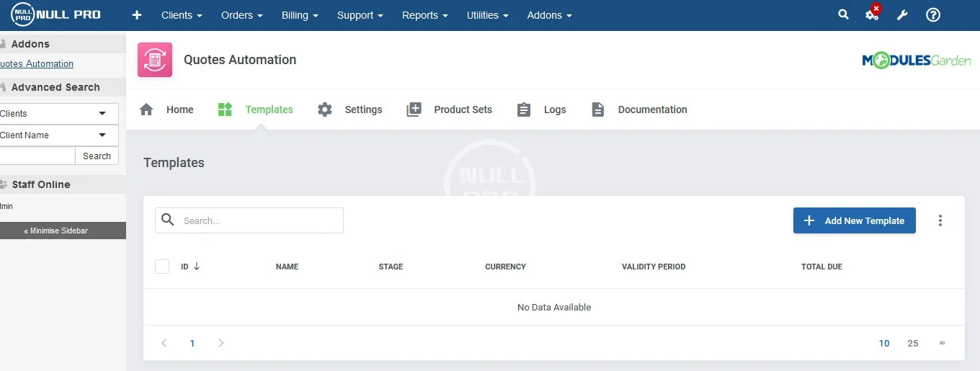Expand the Billing menu in navigation bar
980x371 pixels.
point(299,15)
